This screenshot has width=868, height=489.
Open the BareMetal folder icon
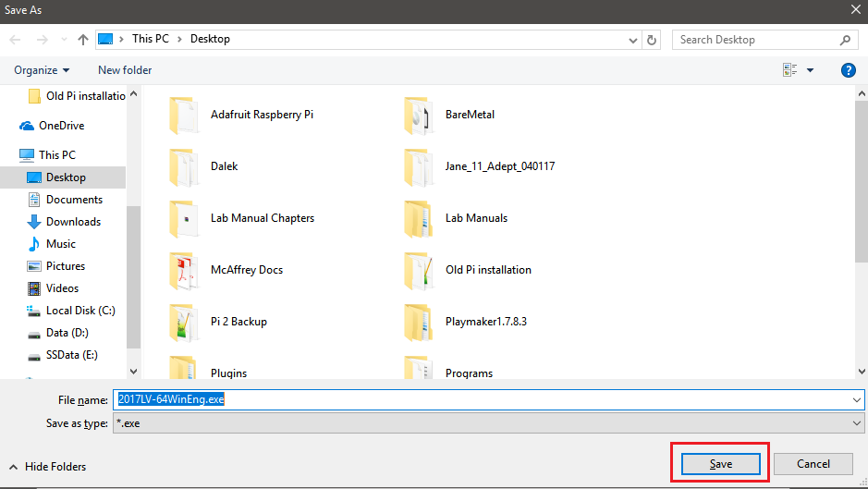pos(419,115)
